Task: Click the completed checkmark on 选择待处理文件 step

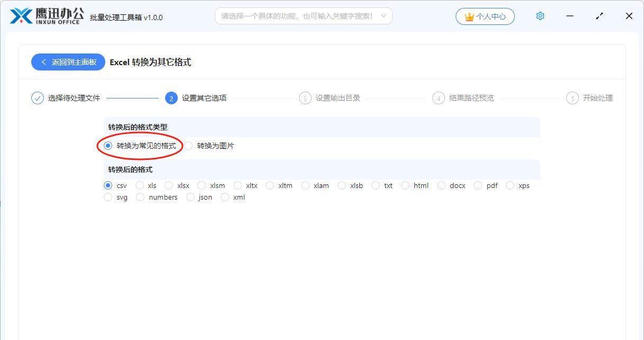Action: [x=37, y=98]
